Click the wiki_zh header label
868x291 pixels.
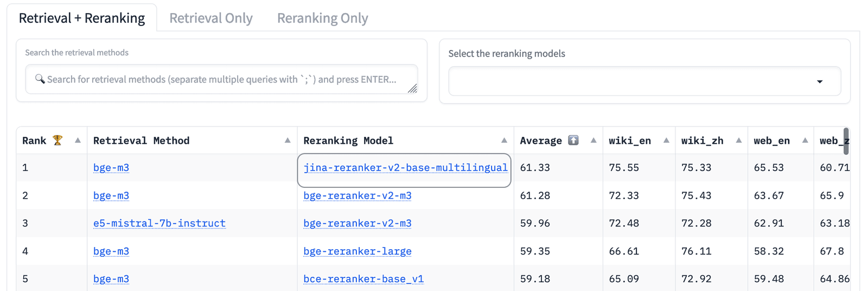coord(703,141)
